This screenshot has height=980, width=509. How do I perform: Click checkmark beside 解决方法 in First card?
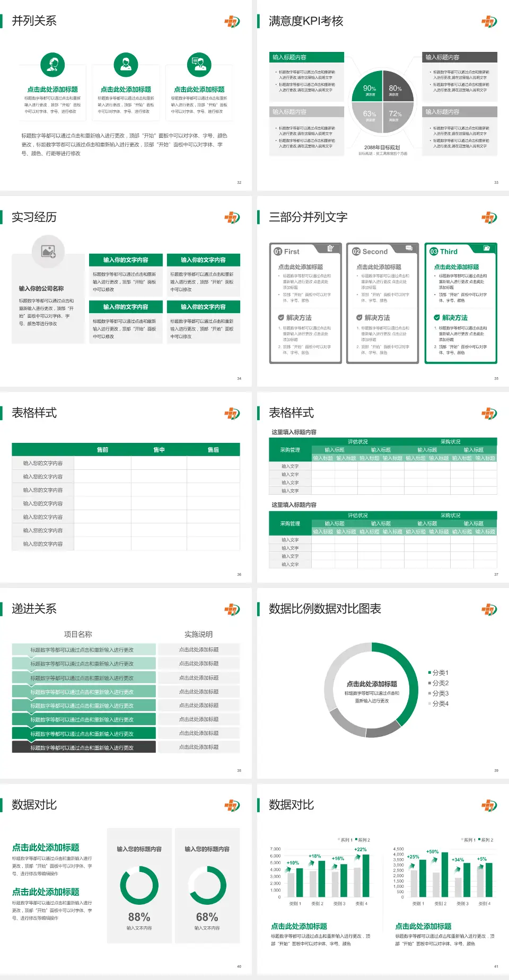pos(281,318)
